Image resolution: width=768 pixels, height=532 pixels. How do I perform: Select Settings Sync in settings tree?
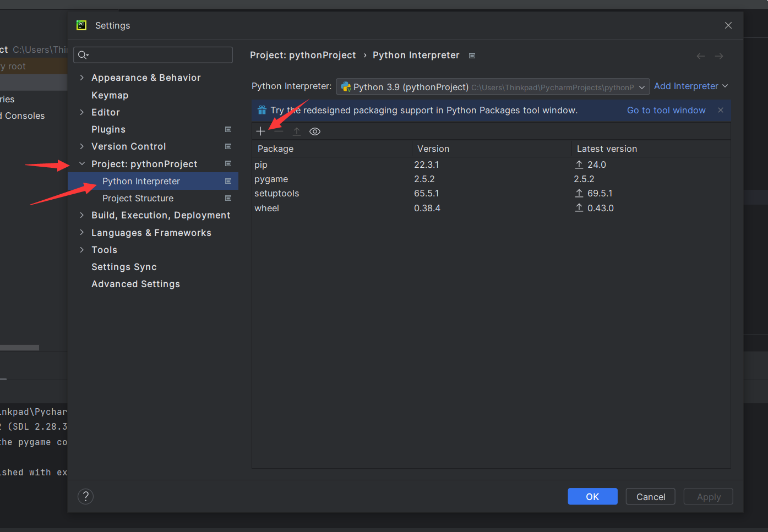click(x=124, y=267)
